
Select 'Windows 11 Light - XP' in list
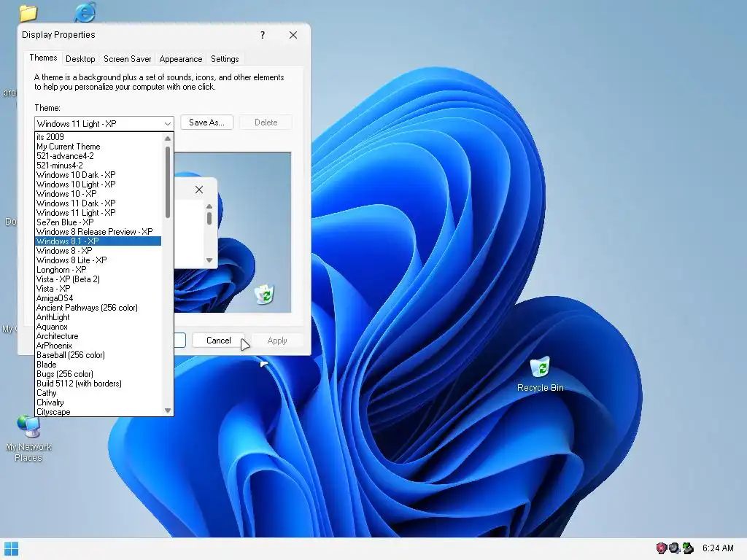(98, 213)
